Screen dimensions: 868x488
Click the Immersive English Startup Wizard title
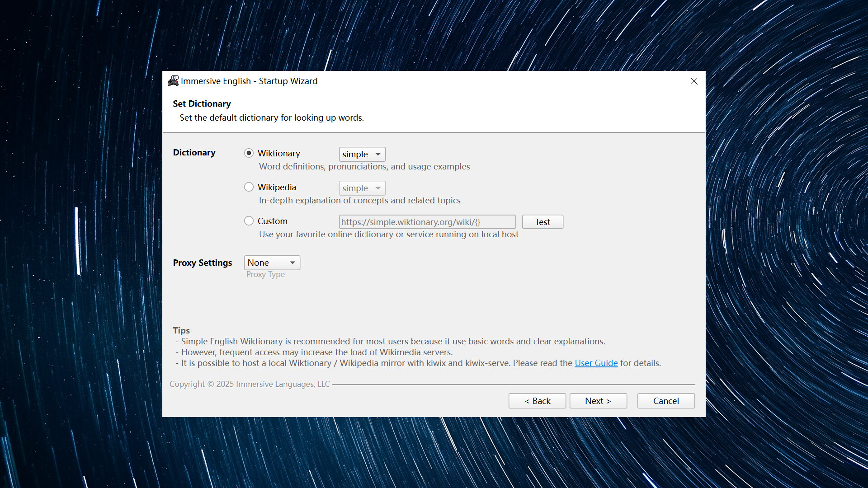[249, 81]
